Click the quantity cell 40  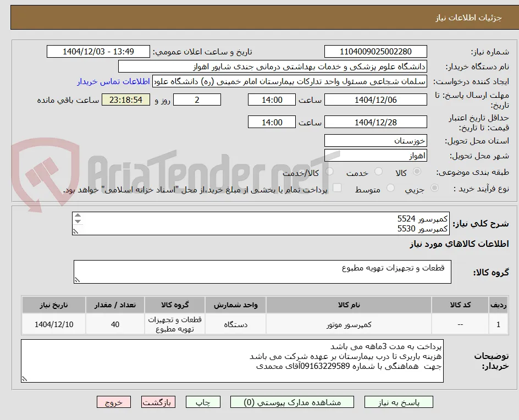coord(115,324)
